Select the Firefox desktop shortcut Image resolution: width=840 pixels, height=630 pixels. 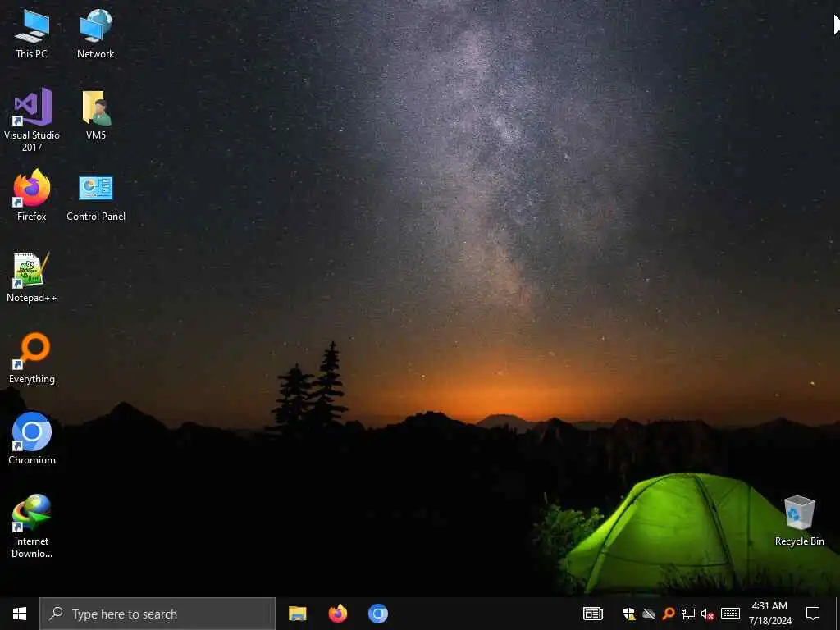pyautogui.click(x=32, y=195)
